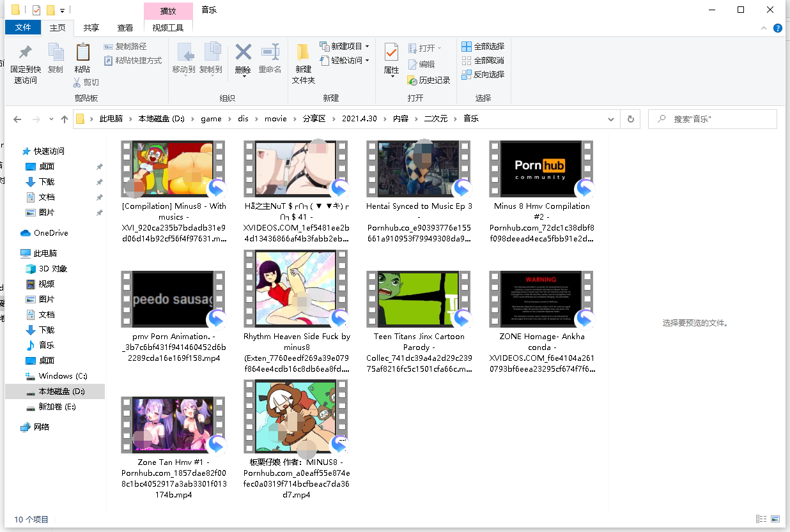Go to 本地磁盘 (D:) breadcrumb
The height and width of the screenshot is (532, 790).
162,119
